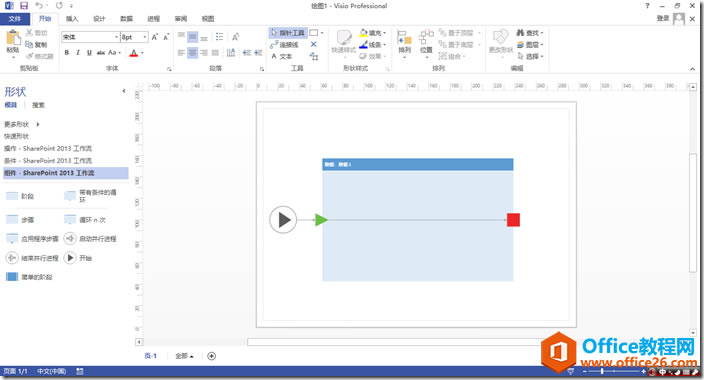Toggle center text horizontally
Image resolution: width=704 pixels, height=380 pixels.
tap(193, 53)
